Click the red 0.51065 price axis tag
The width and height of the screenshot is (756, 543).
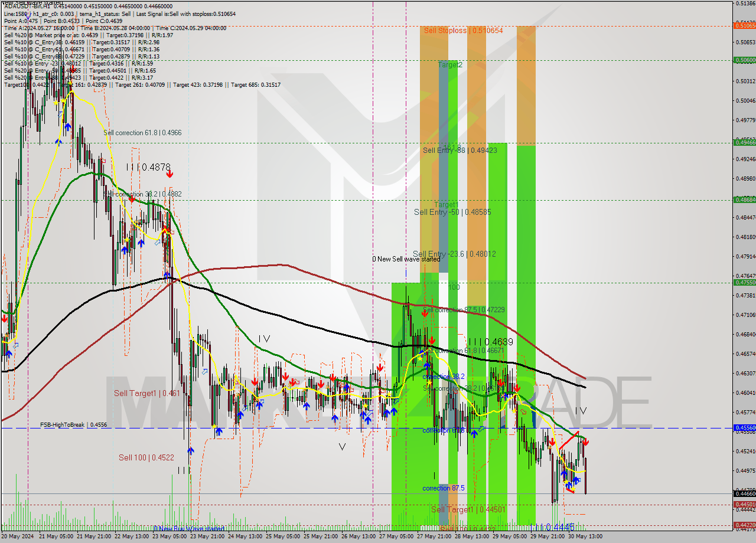tap(744, 25)
